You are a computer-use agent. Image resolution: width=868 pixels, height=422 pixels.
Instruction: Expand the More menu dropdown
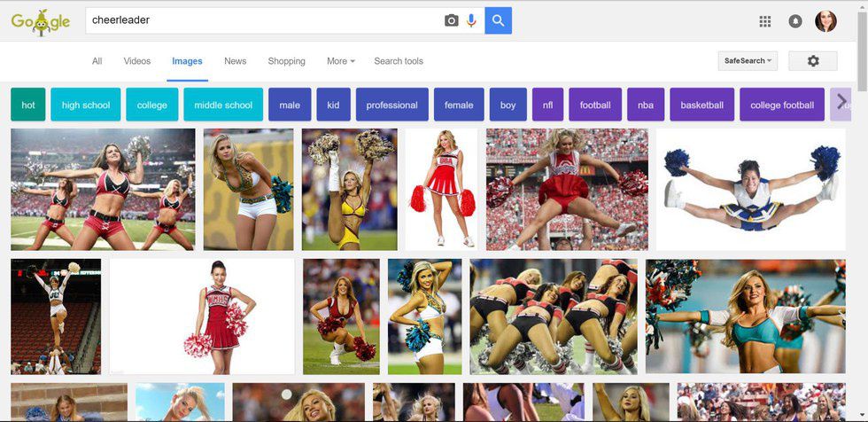pyautogui.click(x=340, y=61)
